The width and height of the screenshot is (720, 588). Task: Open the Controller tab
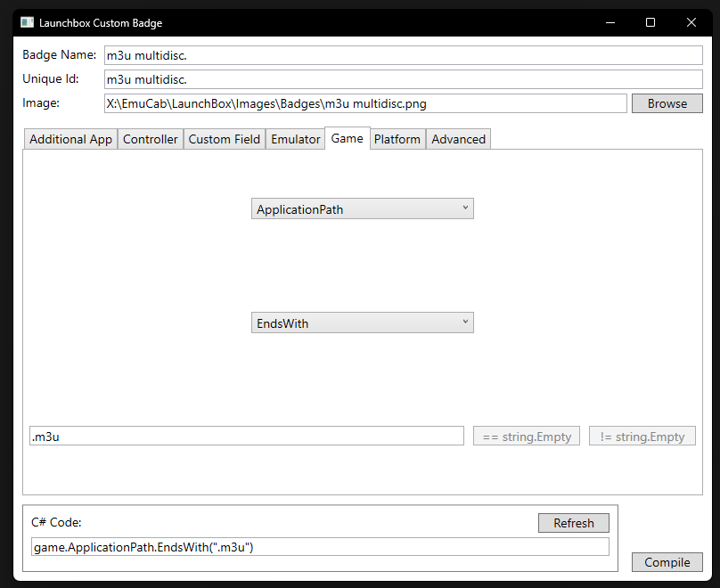(150, 139)
